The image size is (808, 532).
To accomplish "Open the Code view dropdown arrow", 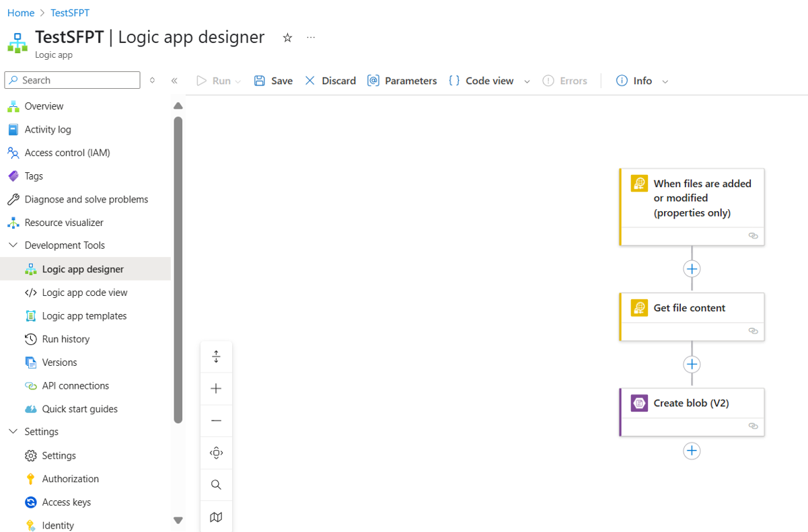I will pos(527,81).
